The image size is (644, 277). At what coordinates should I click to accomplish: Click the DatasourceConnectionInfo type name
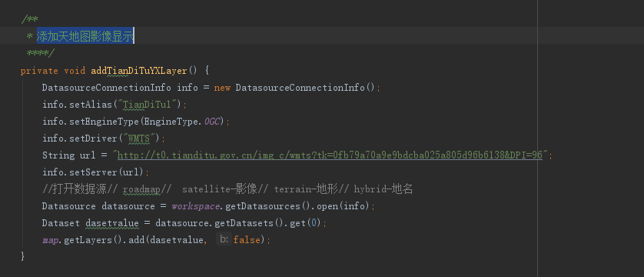(106, 88)
